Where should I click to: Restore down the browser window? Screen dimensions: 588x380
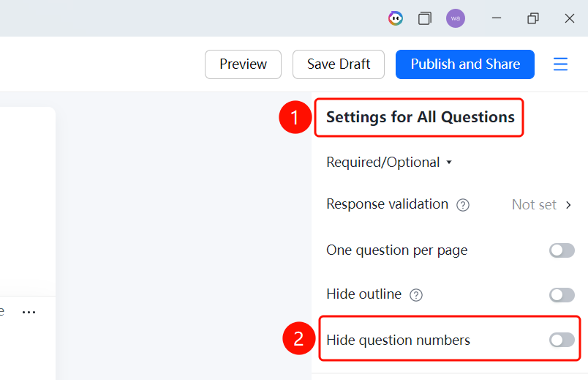coord(533,18)
